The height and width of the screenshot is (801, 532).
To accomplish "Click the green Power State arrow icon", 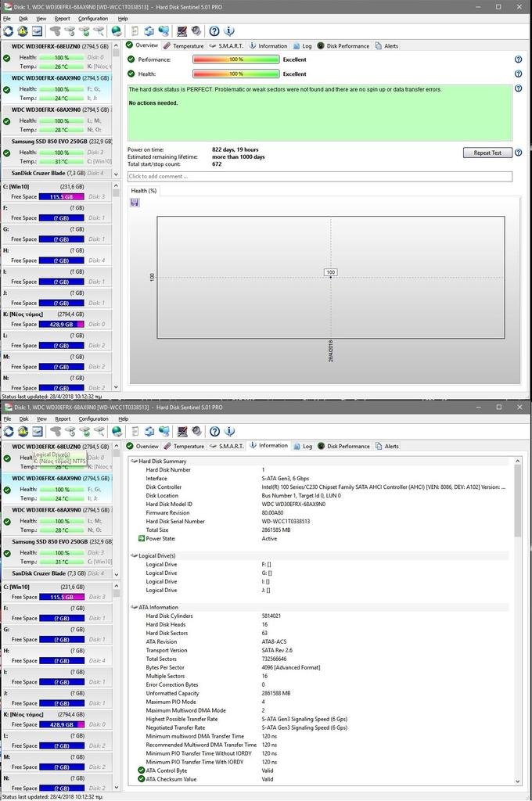I will (x=142, y=538).
